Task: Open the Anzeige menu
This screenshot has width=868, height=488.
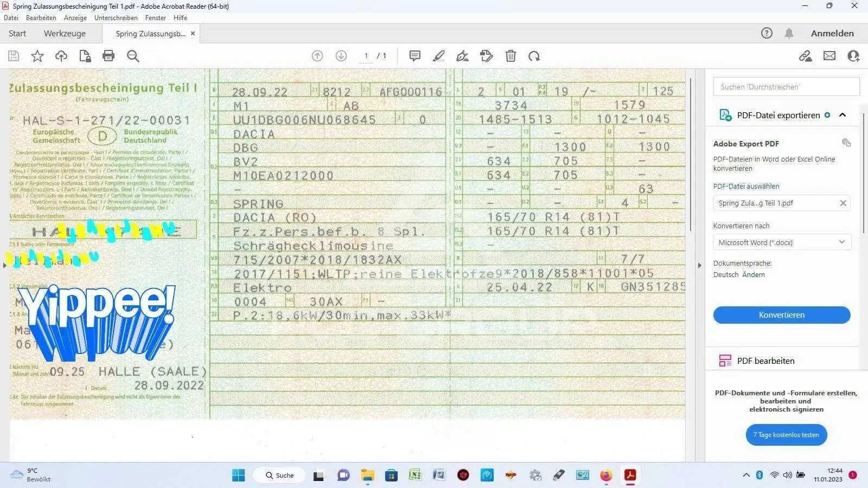Action: 75,18
